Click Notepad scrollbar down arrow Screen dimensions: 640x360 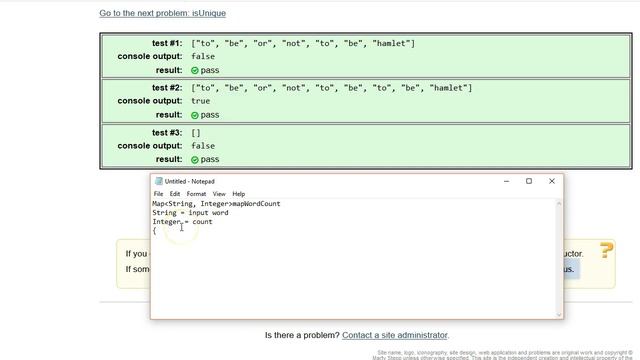pyautogui.click(x=559, y=314)
